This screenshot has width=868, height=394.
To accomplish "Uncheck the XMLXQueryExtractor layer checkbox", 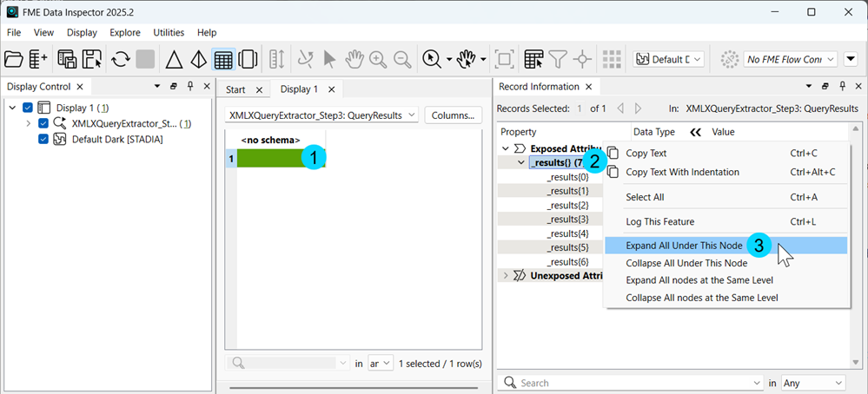I will [x=43, y=123].
